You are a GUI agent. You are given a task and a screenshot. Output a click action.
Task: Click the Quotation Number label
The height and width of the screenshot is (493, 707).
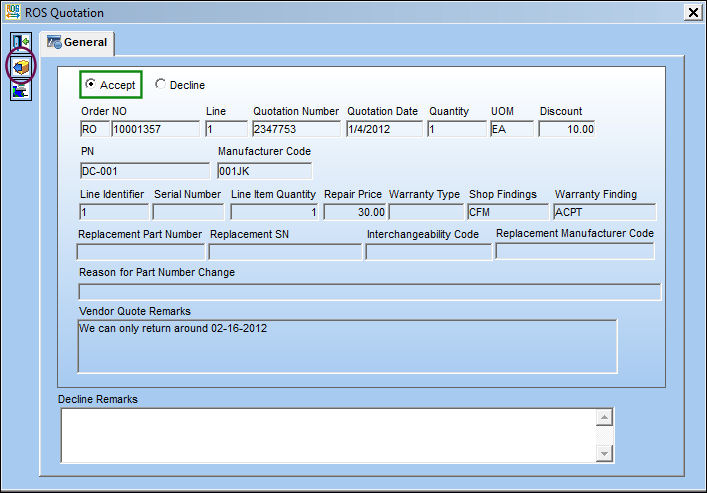296,111
